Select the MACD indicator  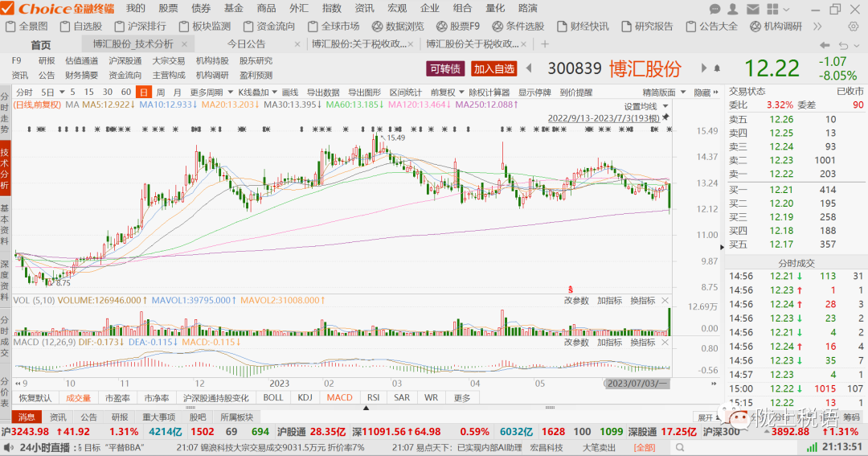click(339, 397)
